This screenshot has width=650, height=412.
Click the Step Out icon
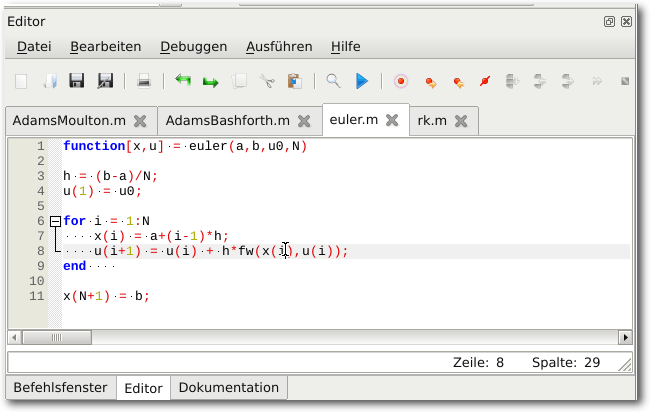[567, 81]
